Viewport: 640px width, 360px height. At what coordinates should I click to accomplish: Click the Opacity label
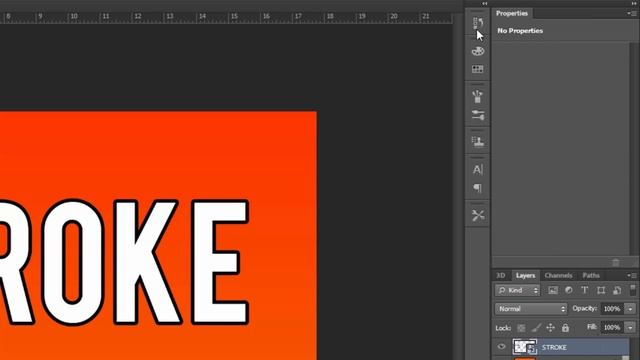[584, 309]
